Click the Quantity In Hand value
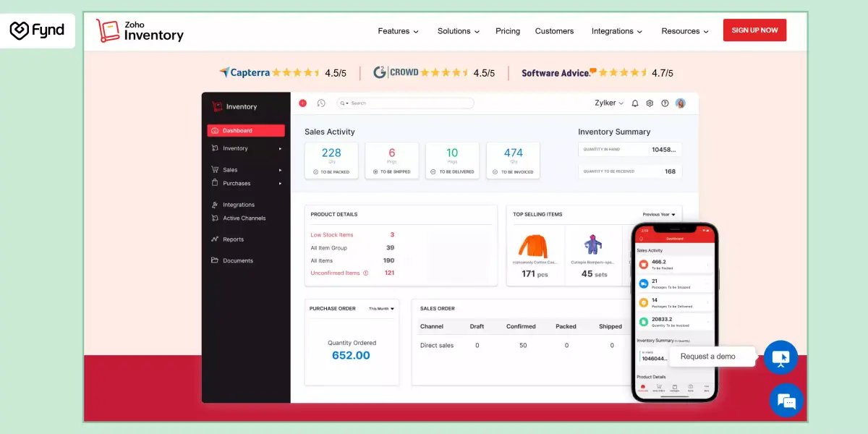 (663, 150)
